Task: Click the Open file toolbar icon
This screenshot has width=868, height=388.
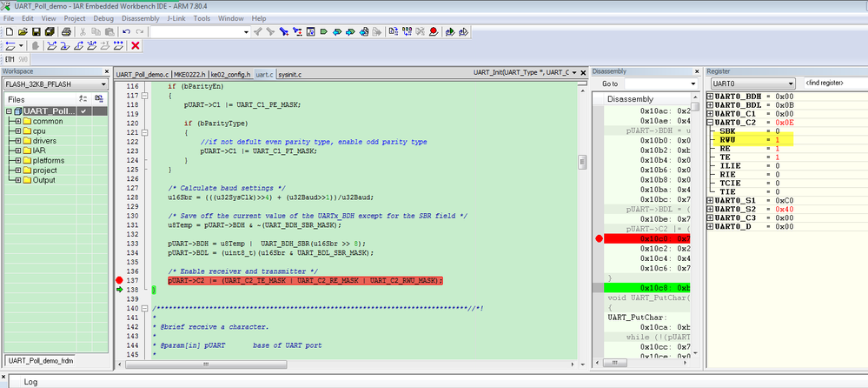Action: click(x=23, y=31)
